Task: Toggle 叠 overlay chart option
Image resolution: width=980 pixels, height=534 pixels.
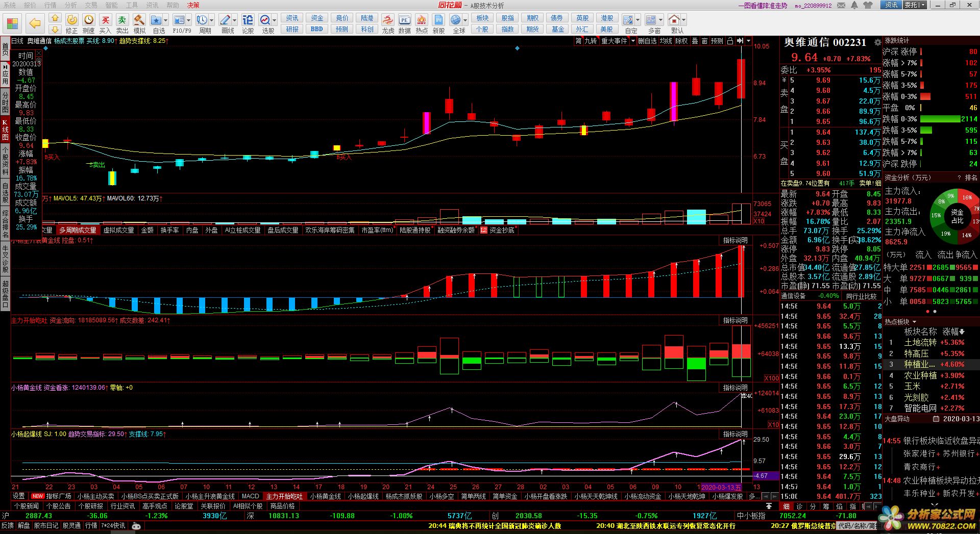Action: pyautogui.click(x=695, y=41)
